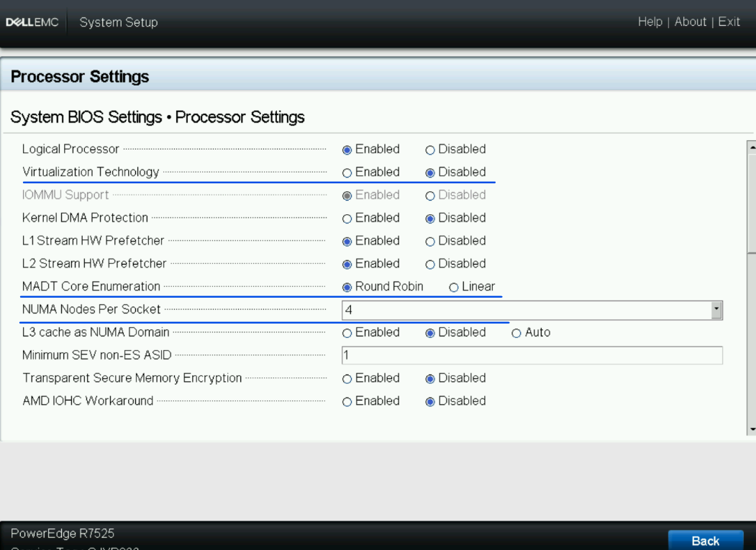
Task: Select Linear for MADT Core Enumeration
Action: (x=454, y=286)
